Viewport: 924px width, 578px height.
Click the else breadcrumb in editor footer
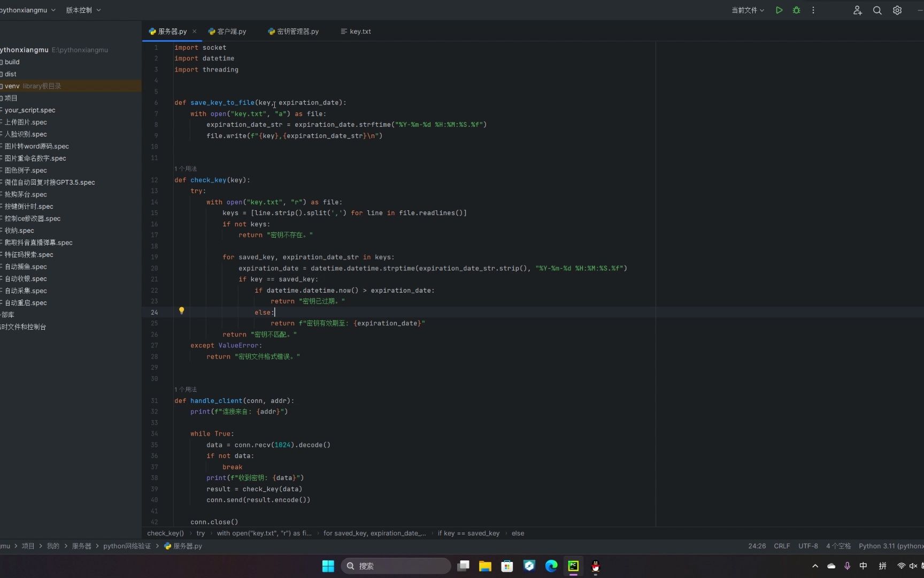[x=518, y=533]
